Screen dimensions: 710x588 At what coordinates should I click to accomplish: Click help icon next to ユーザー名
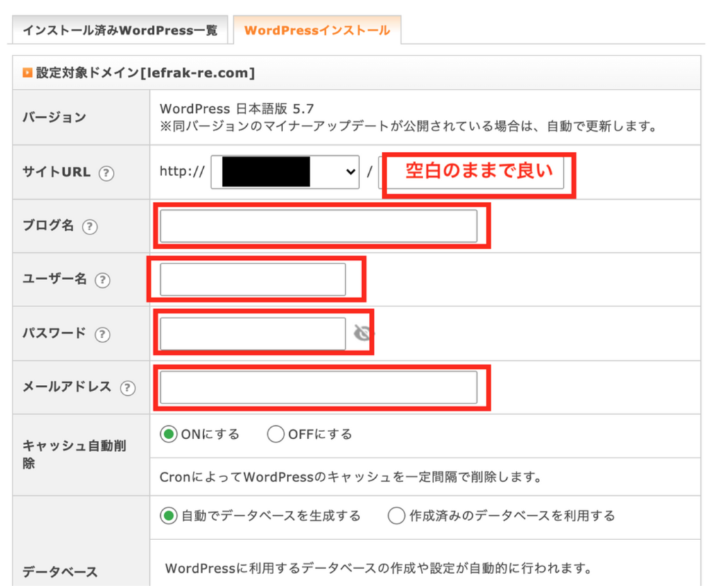coord(103,280)
